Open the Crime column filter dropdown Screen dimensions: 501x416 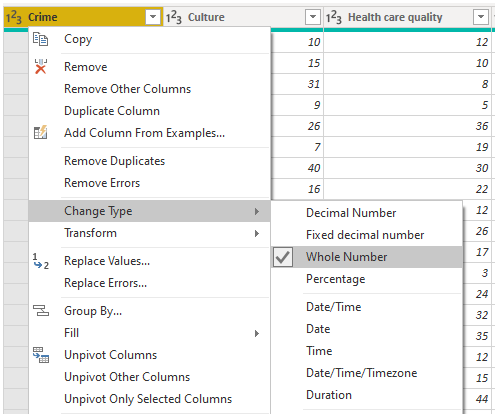[x=153, y=17]
